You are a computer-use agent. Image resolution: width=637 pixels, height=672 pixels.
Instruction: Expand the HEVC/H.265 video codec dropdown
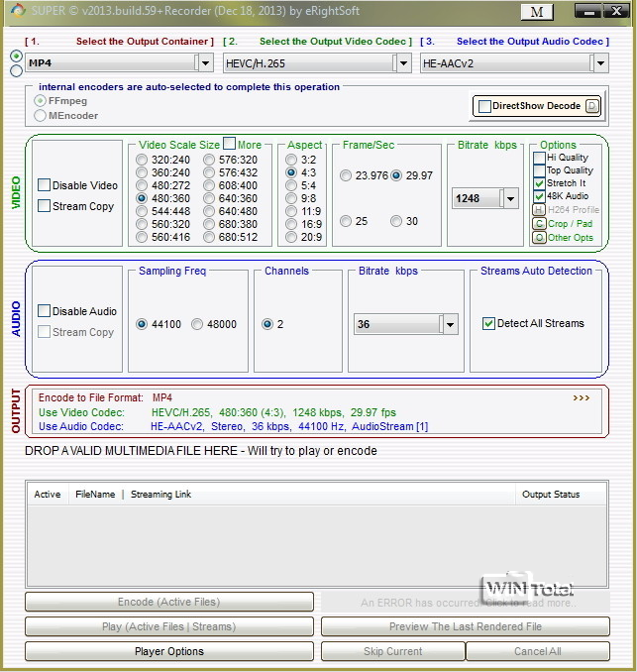(401, 62)
